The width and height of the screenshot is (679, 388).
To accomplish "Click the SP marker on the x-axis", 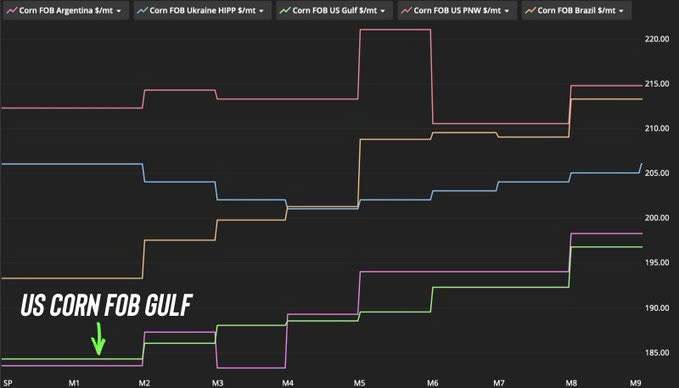I will pyautogui.click(x=7, y=383).
